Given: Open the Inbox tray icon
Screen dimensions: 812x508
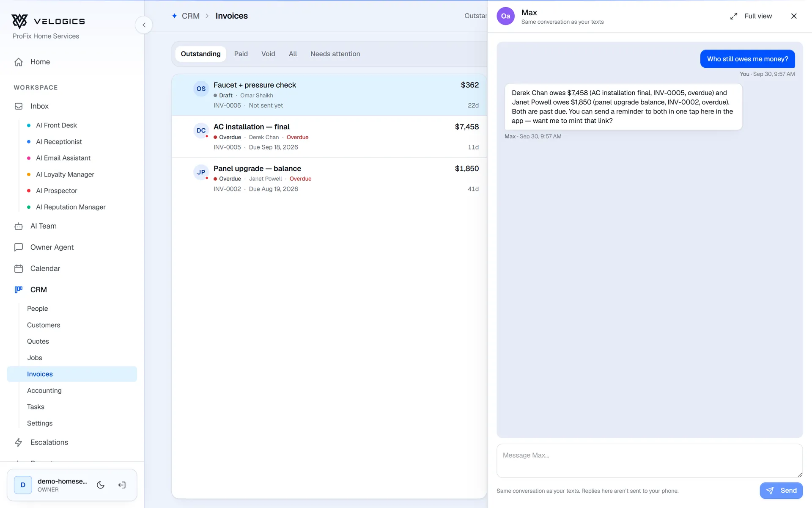Looking at the screenshot, I should tap(19, 106).
